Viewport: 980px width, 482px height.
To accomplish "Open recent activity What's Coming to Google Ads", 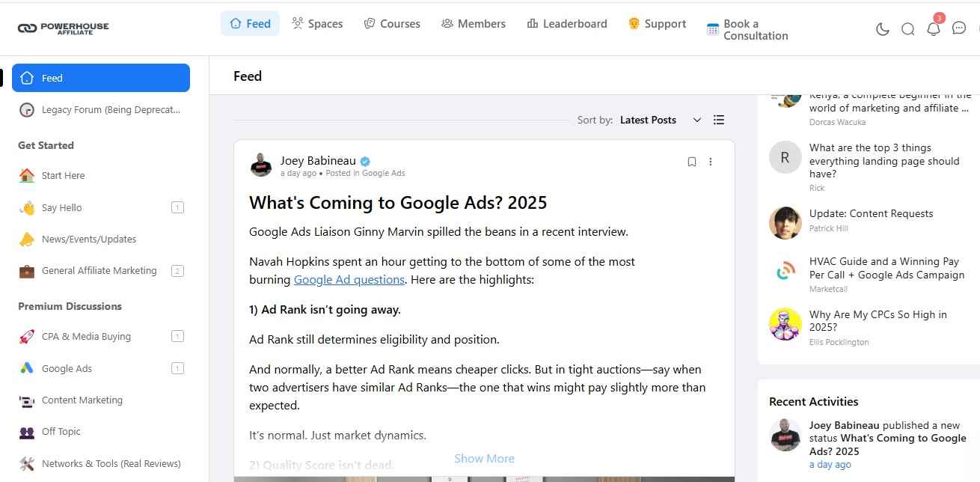I will point(887,445).
